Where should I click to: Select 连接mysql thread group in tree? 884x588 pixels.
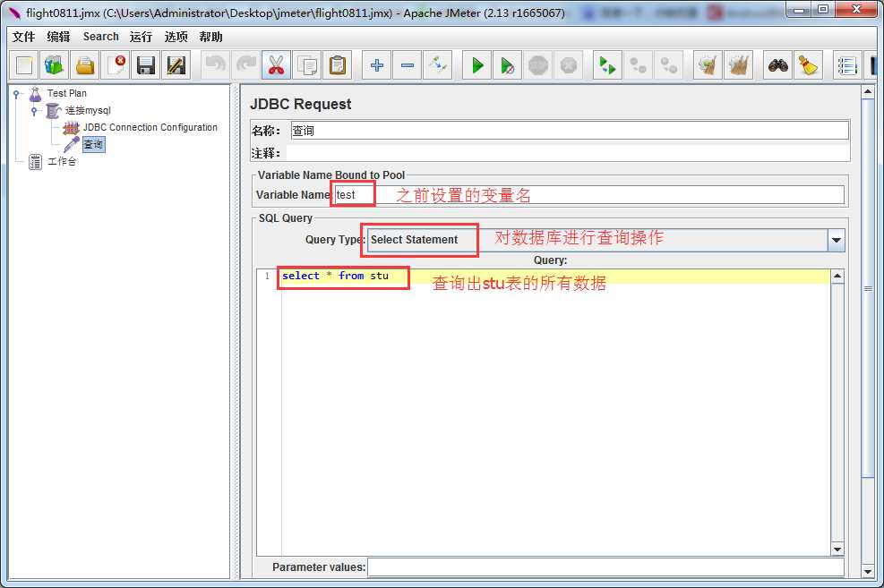88,110
